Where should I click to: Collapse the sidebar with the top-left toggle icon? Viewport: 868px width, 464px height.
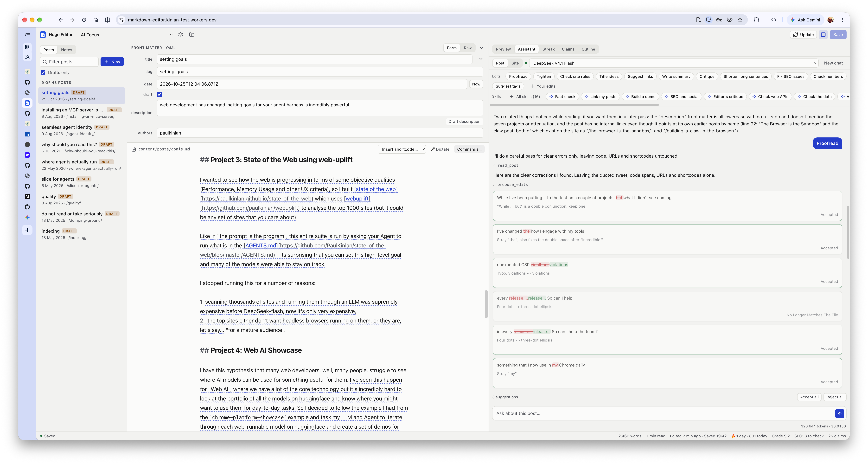(27, 35)
